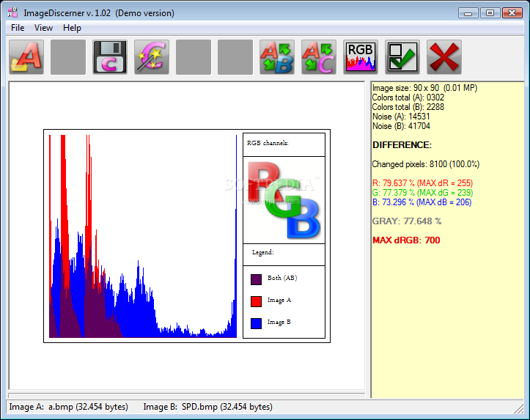Click 'Colors total (B): 2288' line
The image size is (530, 420).
click(408, 107)
